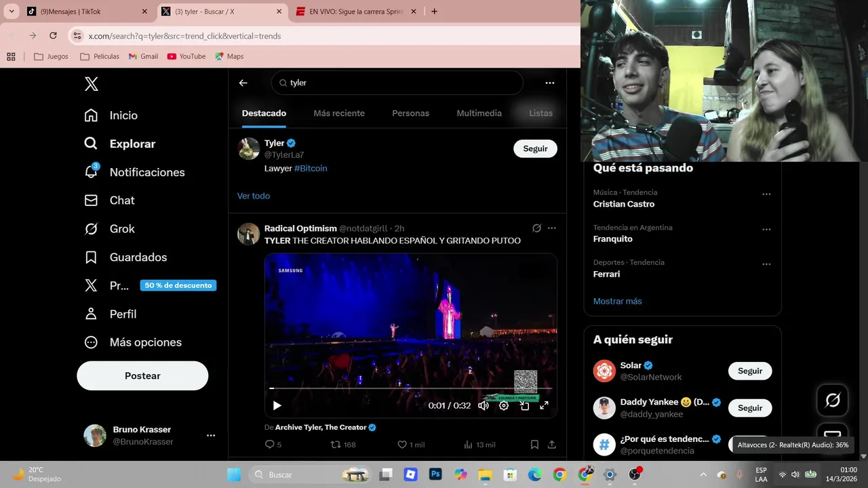Open Notificaciones bell icon
868x488 pixels.
(x=91, y=171)
